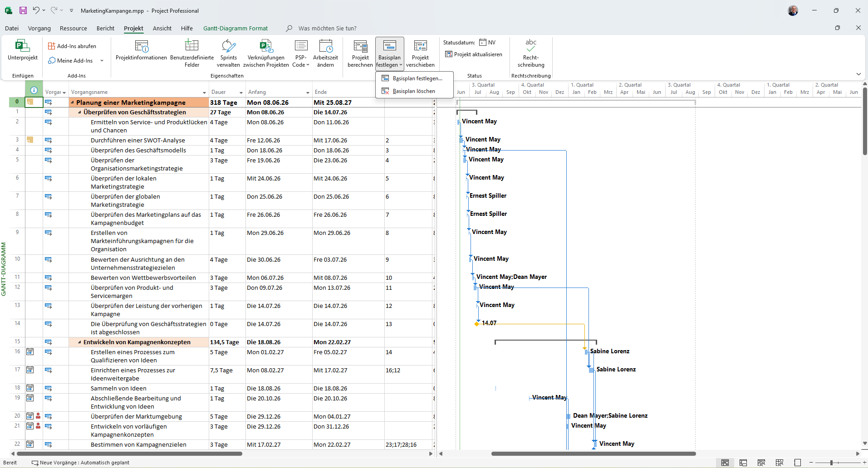Collapse Überprüfen von Geschäftsstrategien summary task
868x468 pixels.
click(80, 112)
